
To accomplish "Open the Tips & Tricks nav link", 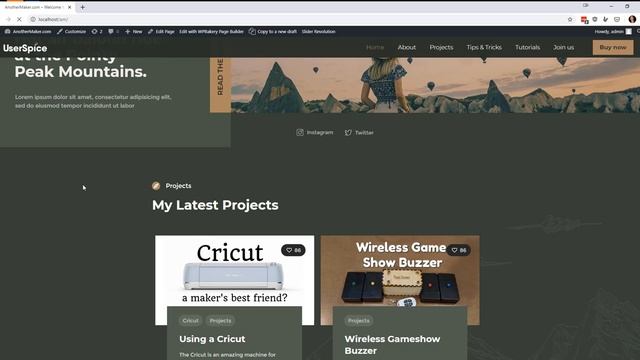I will pyautogui.click(x=484, y=47).
